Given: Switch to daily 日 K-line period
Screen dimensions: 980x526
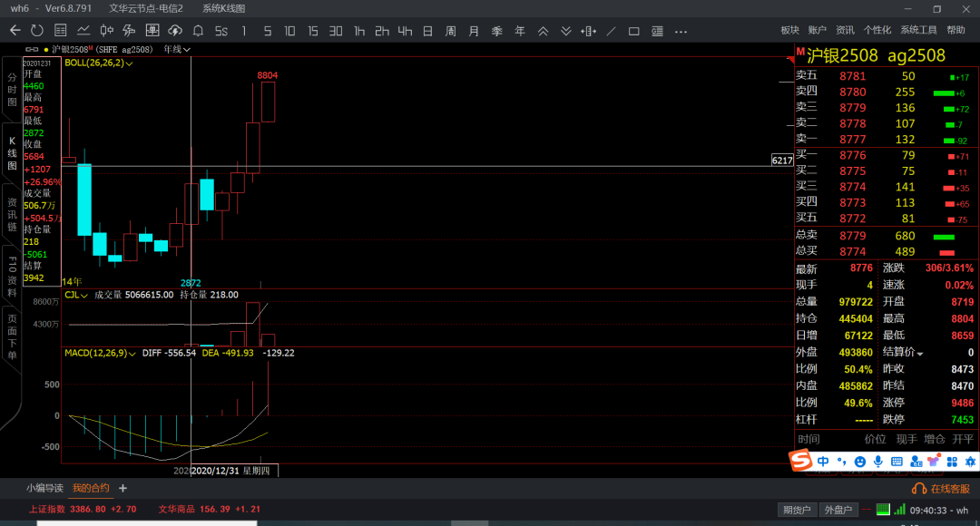Looking at the screenshot, I should coord(427,31).
